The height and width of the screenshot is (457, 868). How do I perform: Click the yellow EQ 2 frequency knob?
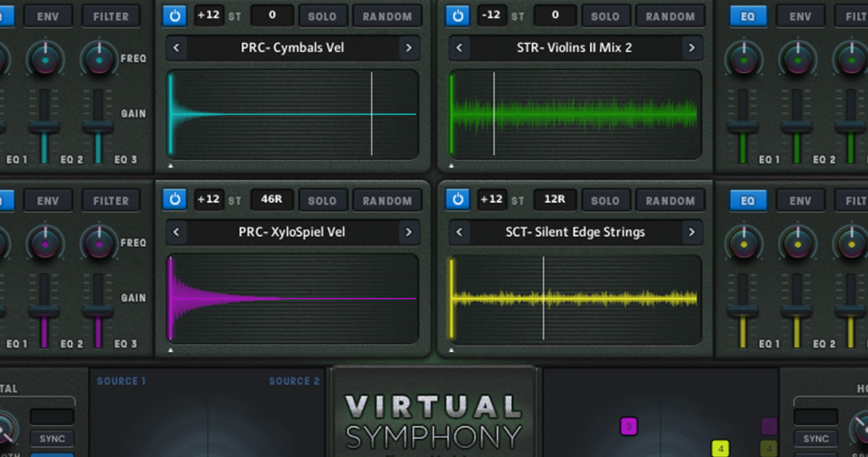797,243
